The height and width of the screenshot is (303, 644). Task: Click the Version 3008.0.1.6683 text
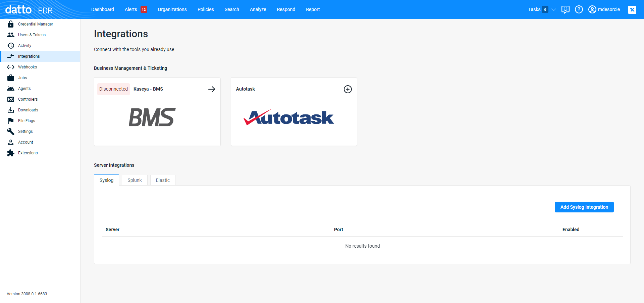point(27,294)
